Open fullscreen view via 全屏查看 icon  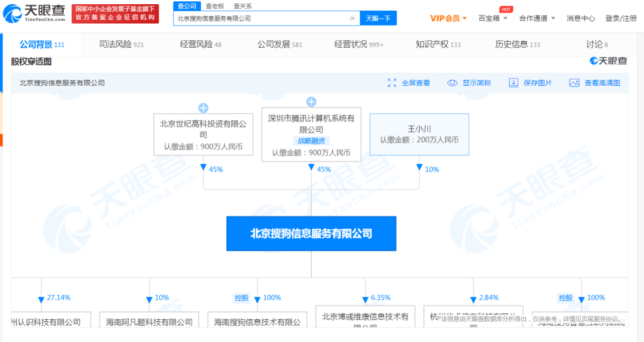392,83
